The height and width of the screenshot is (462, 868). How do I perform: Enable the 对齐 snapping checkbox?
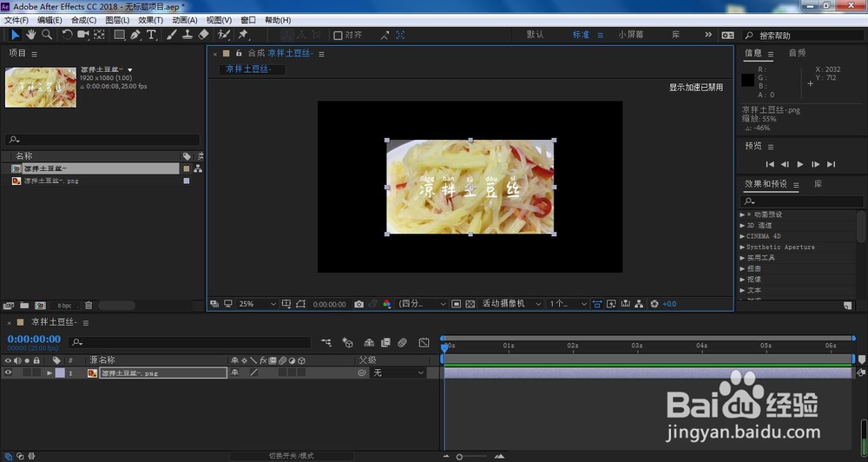338,35
